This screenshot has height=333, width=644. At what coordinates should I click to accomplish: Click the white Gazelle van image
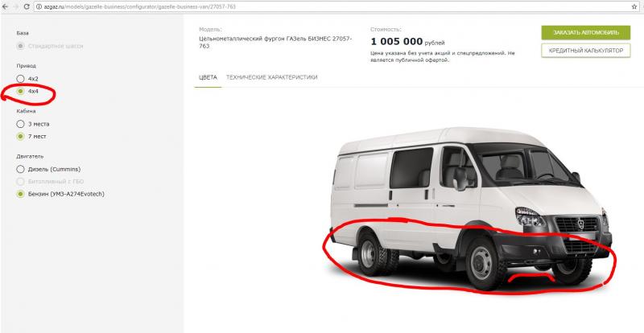(x=471, y=208)
